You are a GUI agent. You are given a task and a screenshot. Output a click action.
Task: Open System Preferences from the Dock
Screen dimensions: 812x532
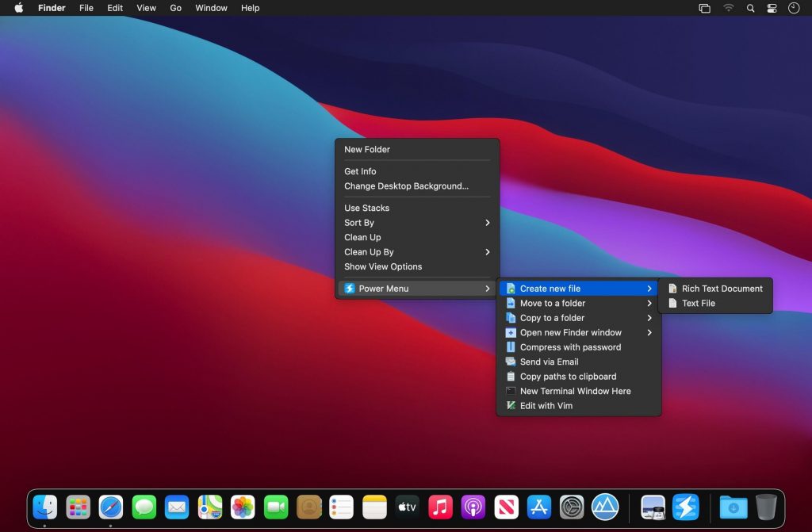coord(572,507)
